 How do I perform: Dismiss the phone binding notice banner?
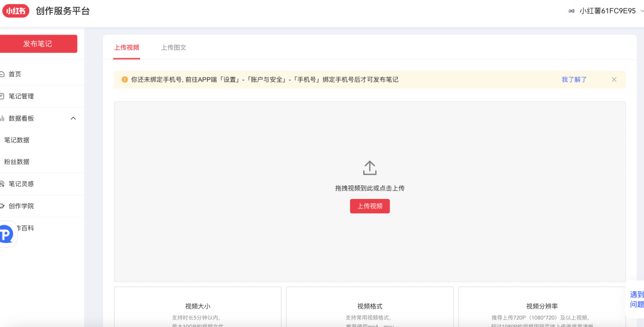pyautogui.click(x=614, y=80)
